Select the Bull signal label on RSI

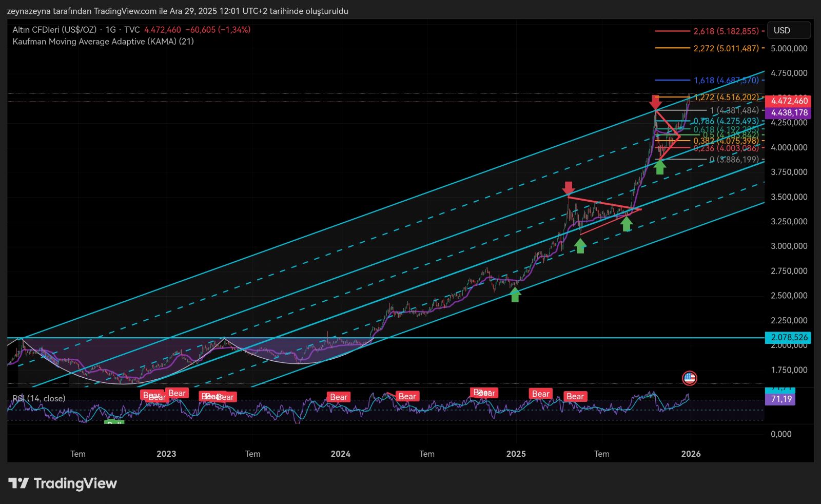[114, 423]
